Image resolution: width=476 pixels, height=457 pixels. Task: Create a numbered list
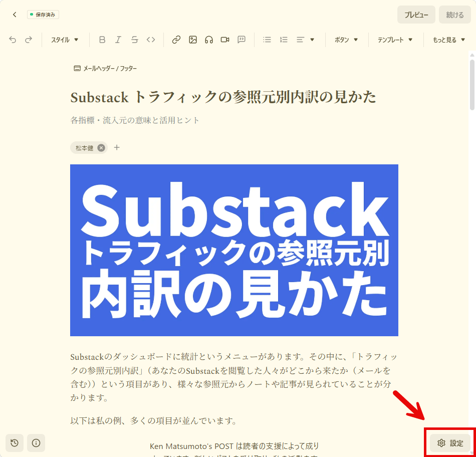[x=284, y=40]
